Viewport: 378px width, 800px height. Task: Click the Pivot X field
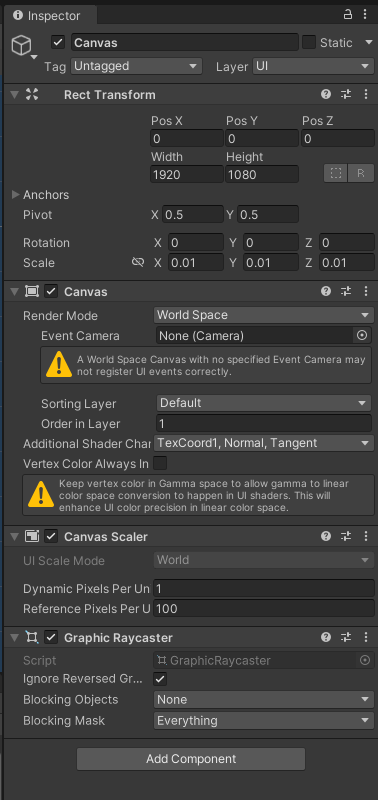tap(193, 214)
